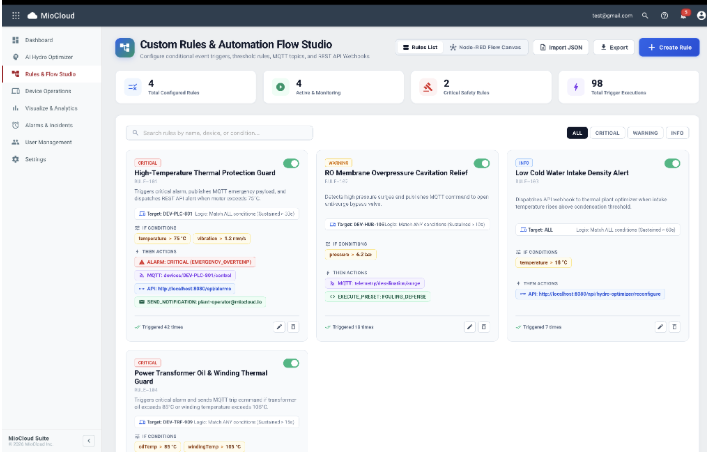This screenshot has height=452, width=707.
Task: Toggle Power Transformer Oil & Winding rule
Action: click(x=291, y=363)
